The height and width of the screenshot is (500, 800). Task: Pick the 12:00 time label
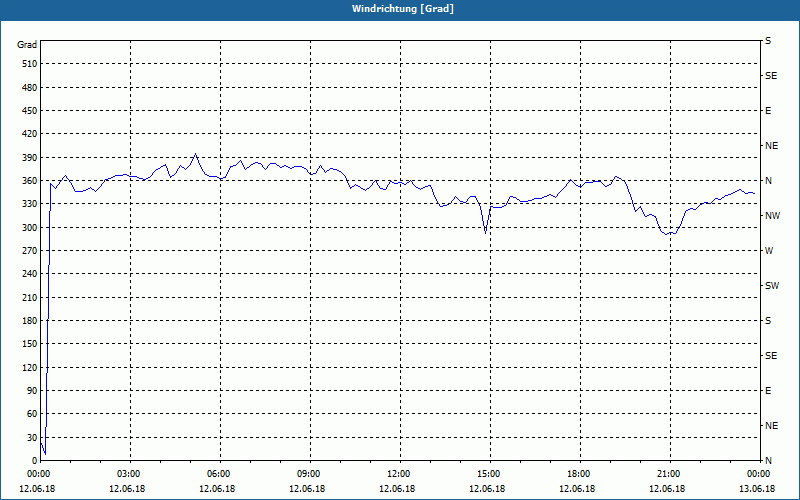(397, 474)
